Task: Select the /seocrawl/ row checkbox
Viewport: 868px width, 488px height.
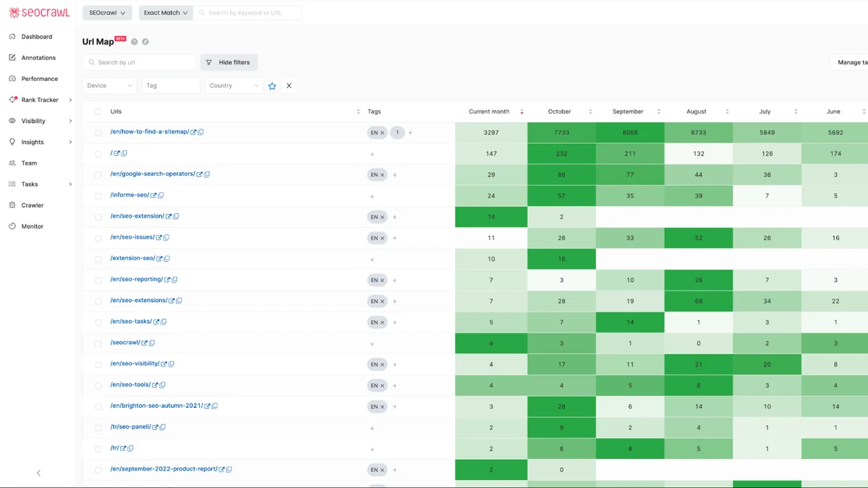Action: coord(98,343)
